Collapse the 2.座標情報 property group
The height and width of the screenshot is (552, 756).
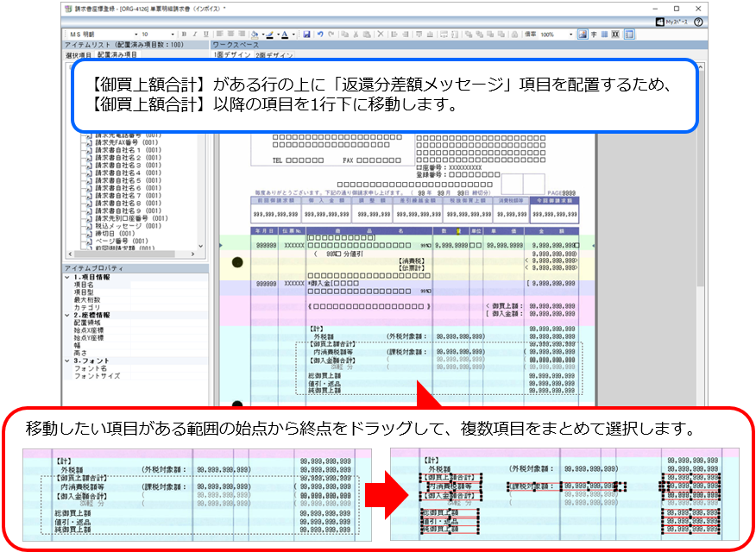click(67, 315)
